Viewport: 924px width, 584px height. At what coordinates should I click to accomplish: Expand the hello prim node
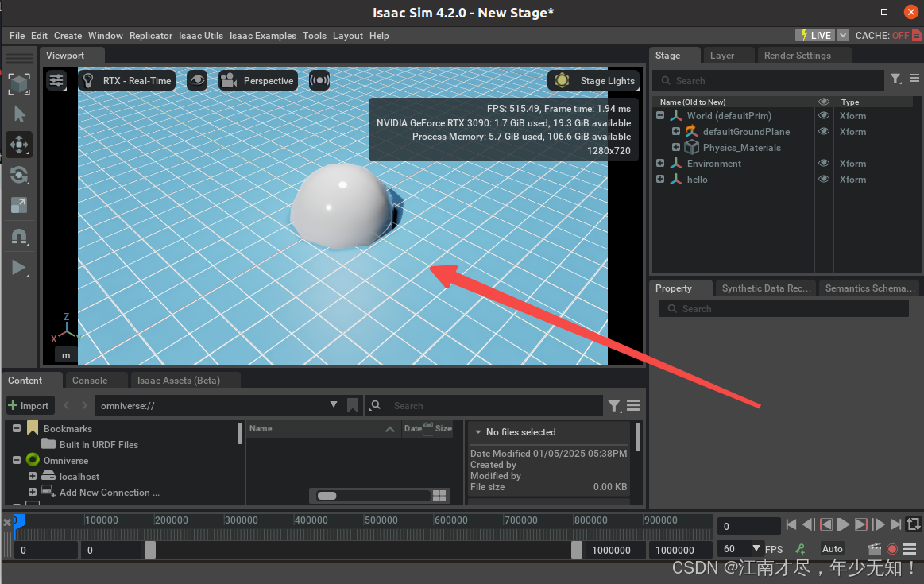[x=660, y=179]
